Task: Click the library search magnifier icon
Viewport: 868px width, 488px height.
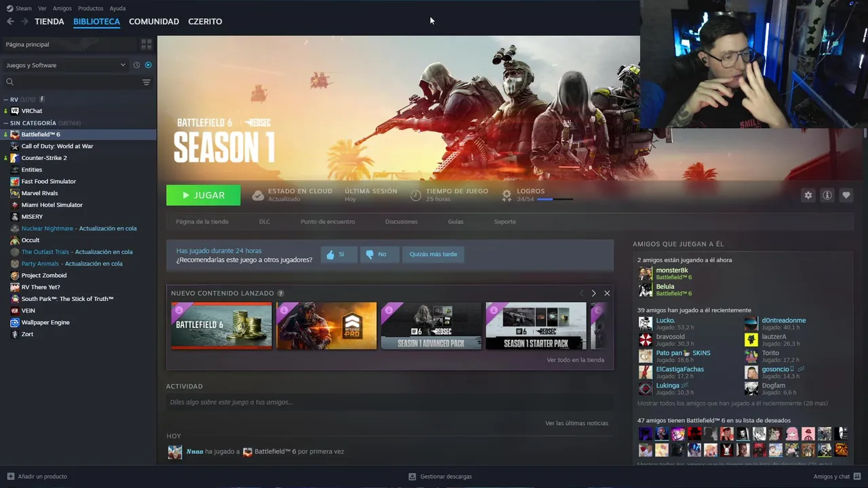Action: [9, 82]
